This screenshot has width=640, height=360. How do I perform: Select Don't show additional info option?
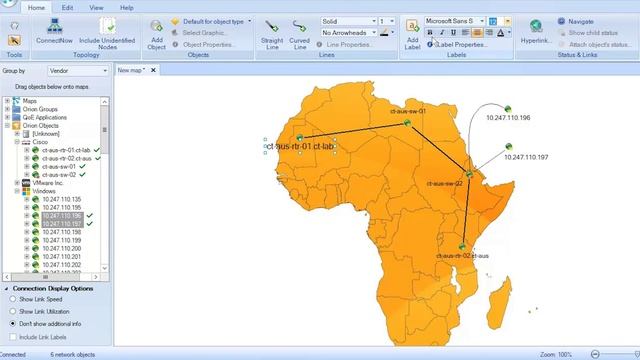(13, 324)
